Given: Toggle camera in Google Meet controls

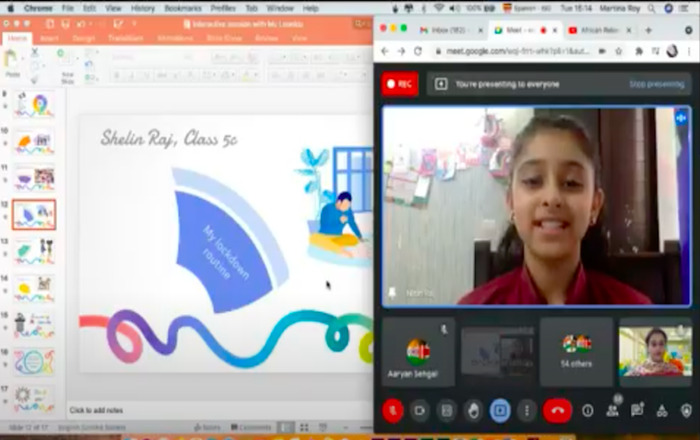Looking at the screenshot, I should click(420, 411).
